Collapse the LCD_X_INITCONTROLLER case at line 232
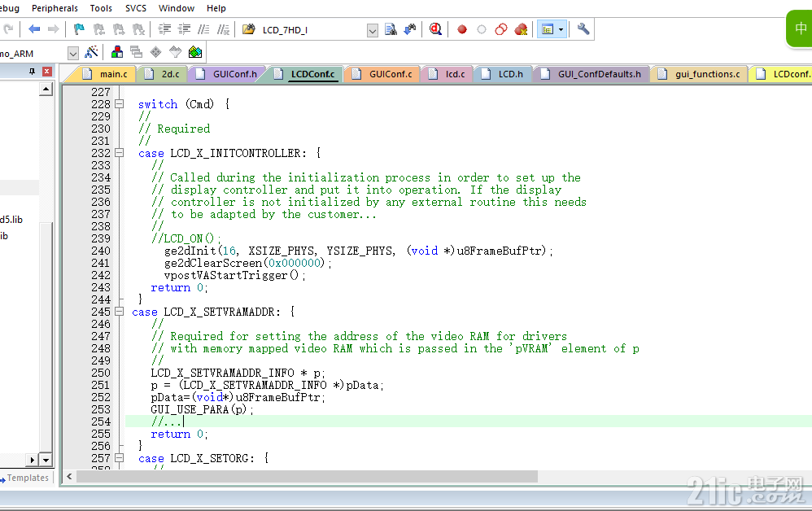812x511 pixels. click(119, 153)
